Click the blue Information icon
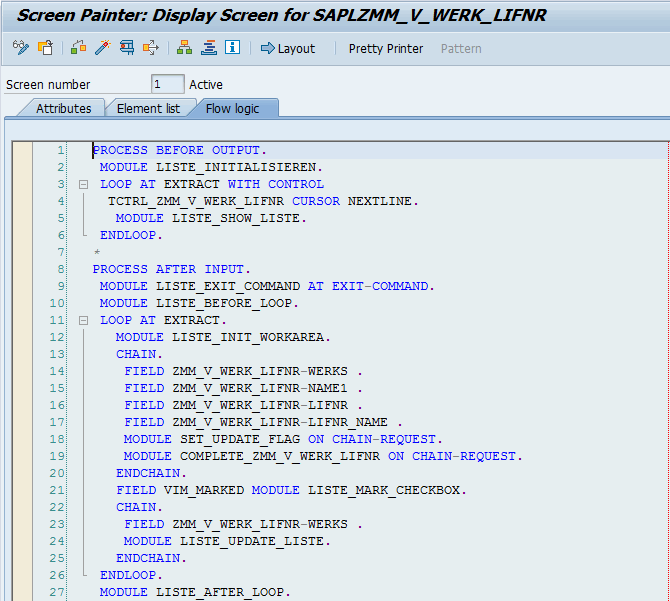The height and width of the screenshot is (601, 670). [232, 47]
